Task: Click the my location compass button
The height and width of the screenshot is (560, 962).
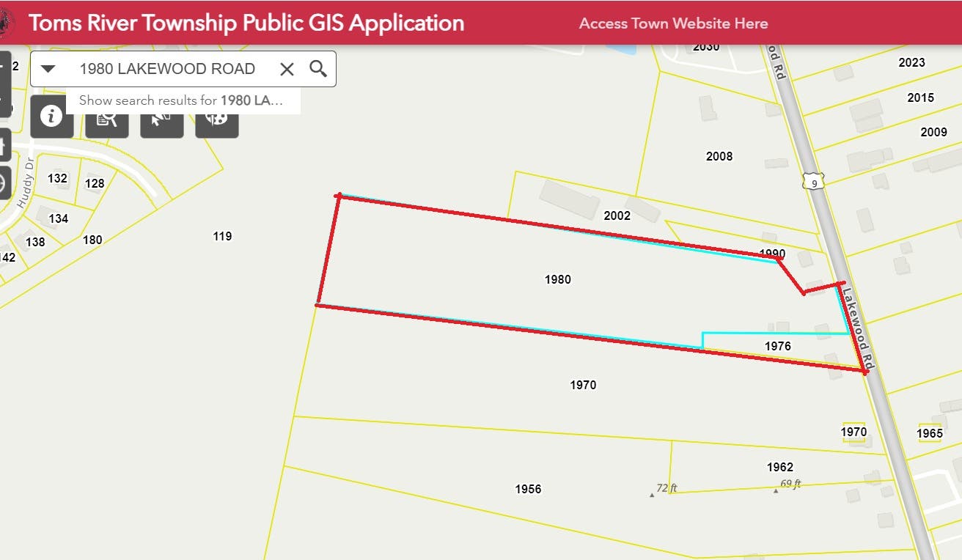Action: tap(3, 181)
